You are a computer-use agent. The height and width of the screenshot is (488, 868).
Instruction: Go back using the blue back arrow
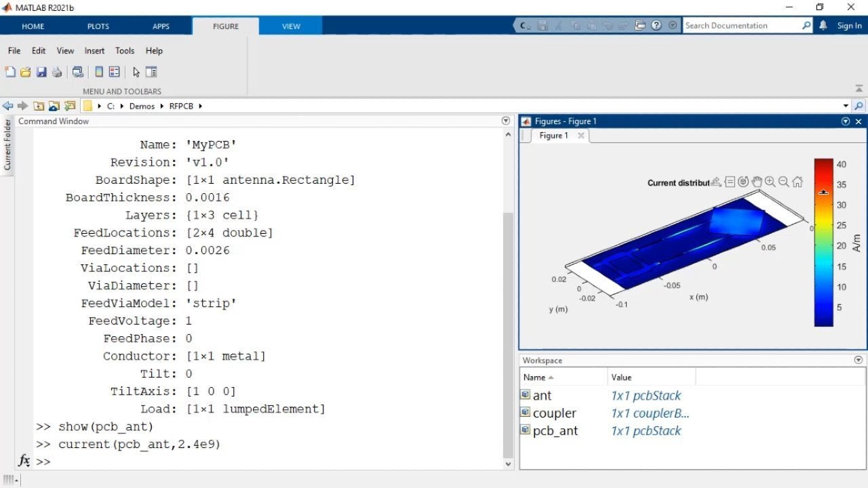pos(8,106)
